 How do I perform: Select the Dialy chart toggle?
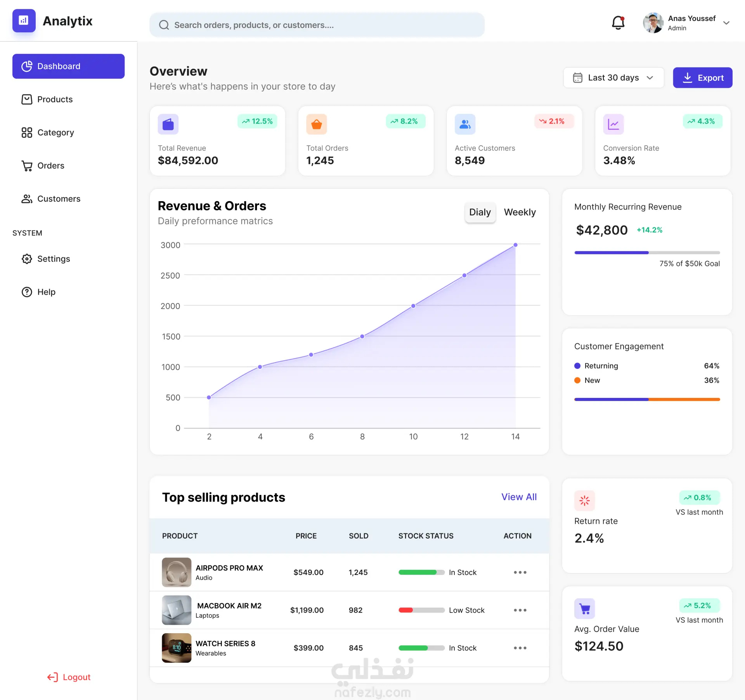pos(480,212)
